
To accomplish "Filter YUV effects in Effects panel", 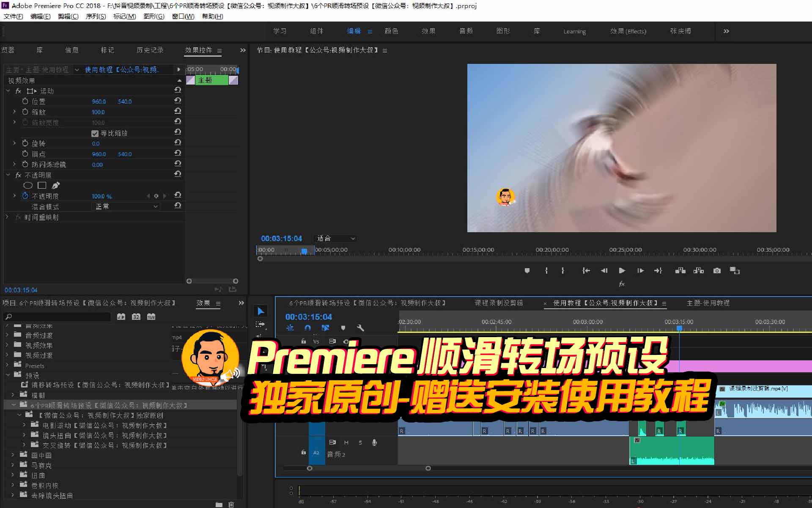I will click(x=151, y=316).
